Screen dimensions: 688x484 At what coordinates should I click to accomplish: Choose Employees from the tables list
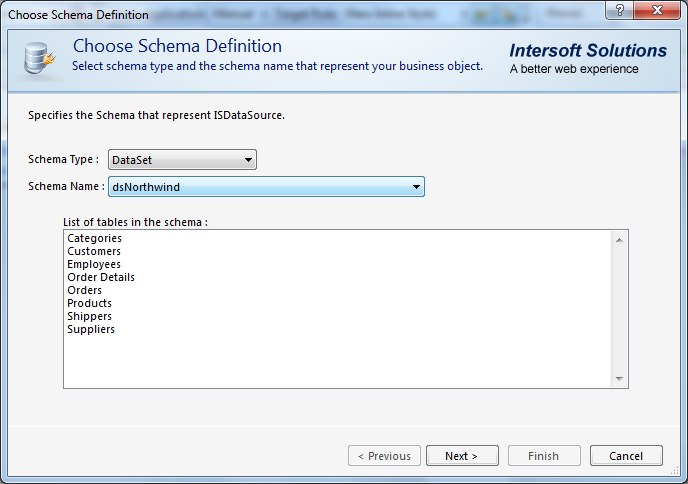click(93, 264)
